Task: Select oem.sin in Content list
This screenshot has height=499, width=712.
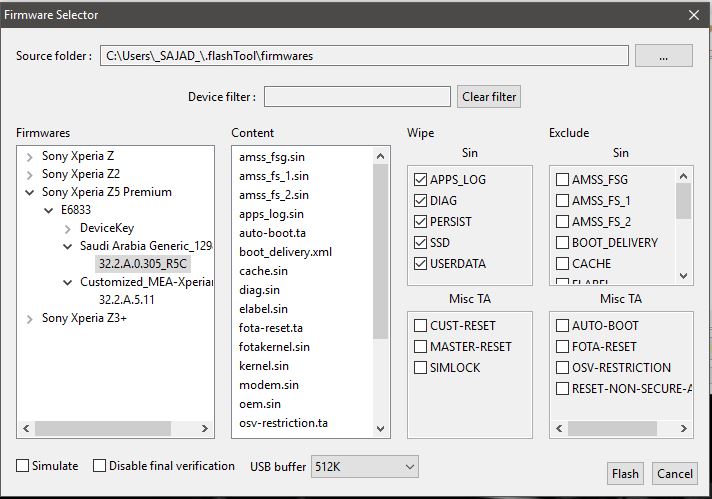Action: (x=259, y=404)
